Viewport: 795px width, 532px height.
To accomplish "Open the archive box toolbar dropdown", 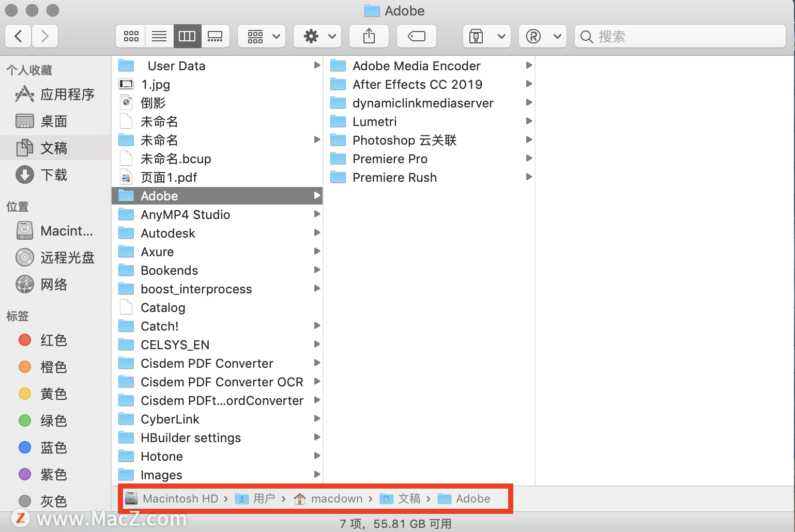I will 487,36.
